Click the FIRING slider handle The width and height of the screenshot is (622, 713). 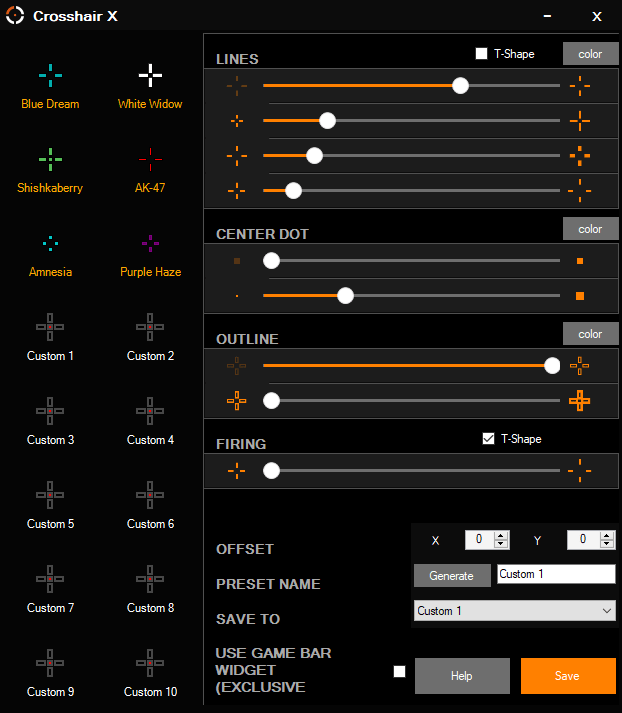[x=271, y=471]
